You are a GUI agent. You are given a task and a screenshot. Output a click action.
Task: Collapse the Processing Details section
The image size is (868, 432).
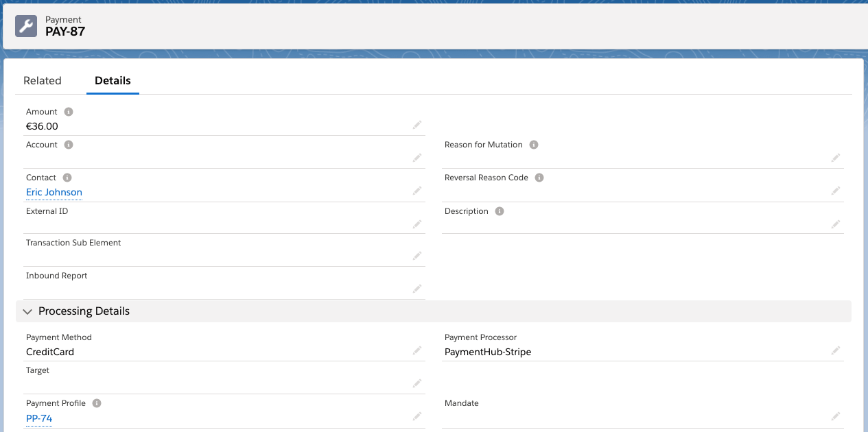27,311
